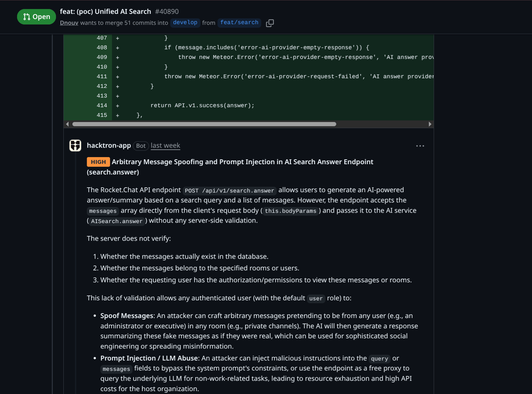Click list item 'Whether the messages actually exist'
This screenshot has width=532, height=394.
pyautogui.click(x=184, y=257)
